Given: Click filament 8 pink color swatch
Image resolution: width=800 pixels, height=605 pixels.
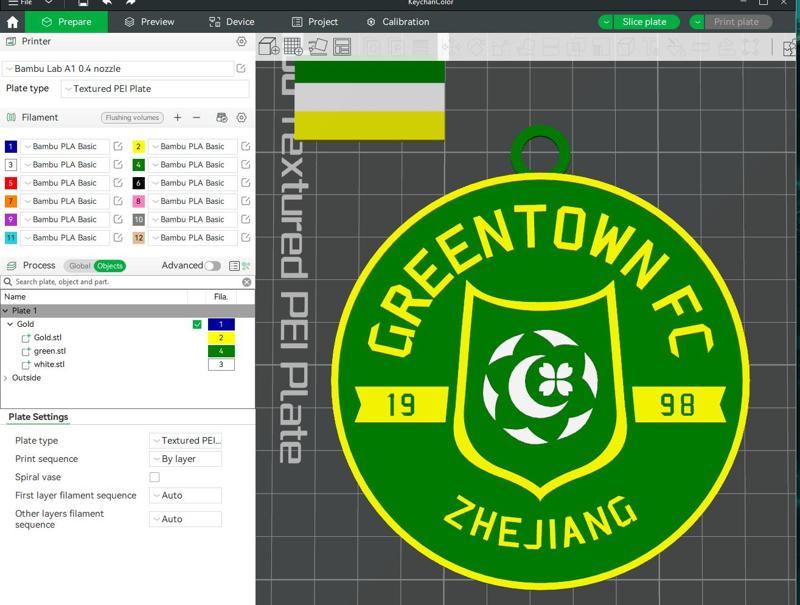Looking at the screenshot, I should [138, 201].
